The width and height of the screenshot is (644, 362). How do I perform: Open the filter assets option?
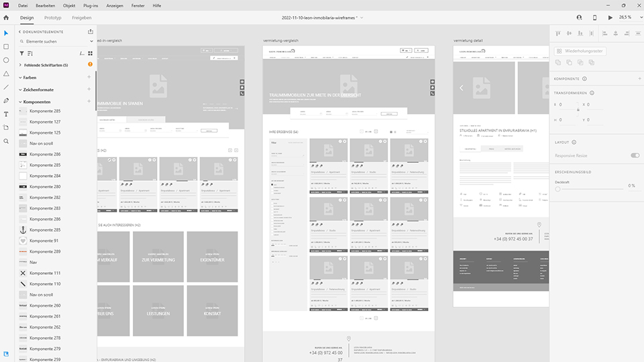pyautogui.click(x=21, y=53)
